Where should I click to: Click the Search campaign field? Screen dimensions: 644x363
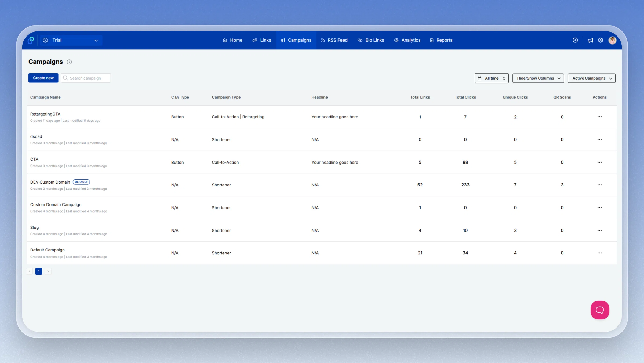pos(86,78)
